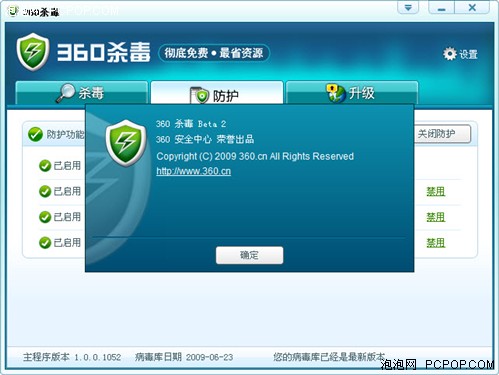The image size is (499, 375).
Task: Click the 彻底免费·最省资源 slogan badge
Action: [x=214, y=53]
